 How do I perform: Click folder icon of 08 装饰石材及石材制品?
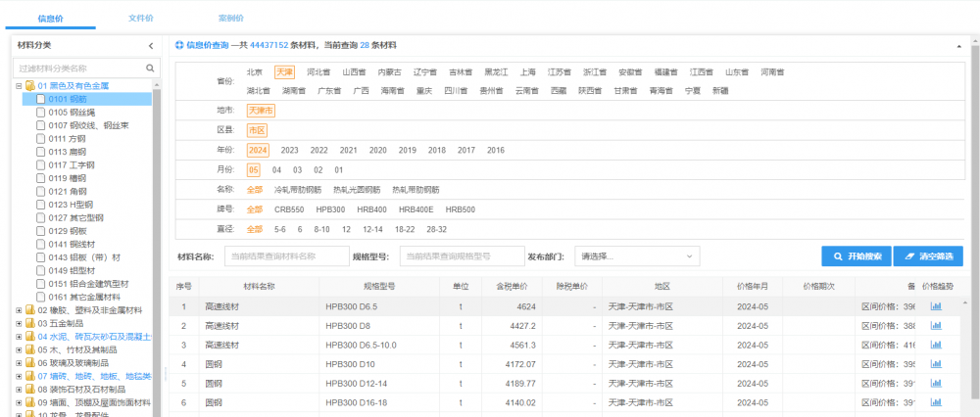(30, 389)
